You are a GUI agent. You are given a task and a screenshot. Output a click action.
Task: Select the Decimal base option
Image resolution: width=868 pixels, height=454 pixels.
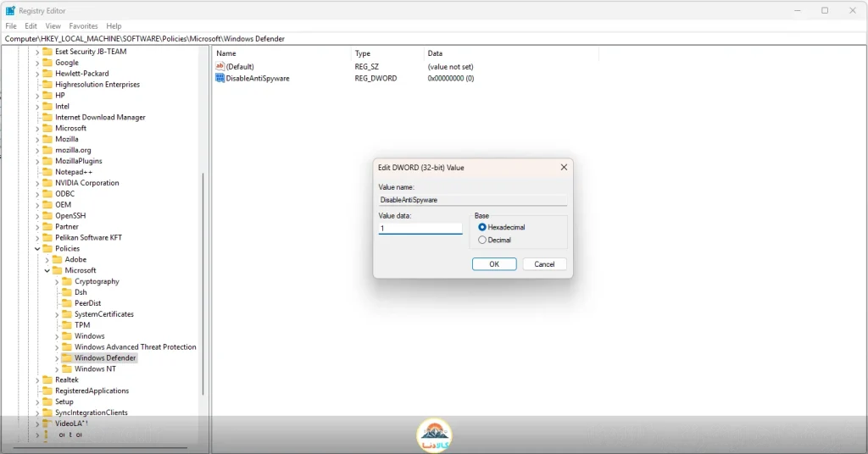pos(482,240)
